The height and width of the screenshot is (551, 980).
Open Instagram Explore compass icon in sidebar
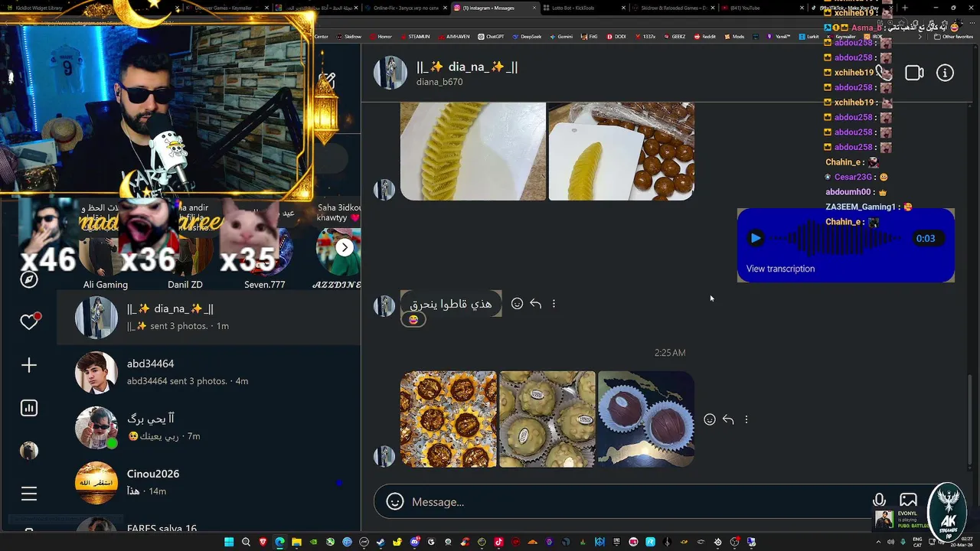pyautogui.click(x=29, y=279)
